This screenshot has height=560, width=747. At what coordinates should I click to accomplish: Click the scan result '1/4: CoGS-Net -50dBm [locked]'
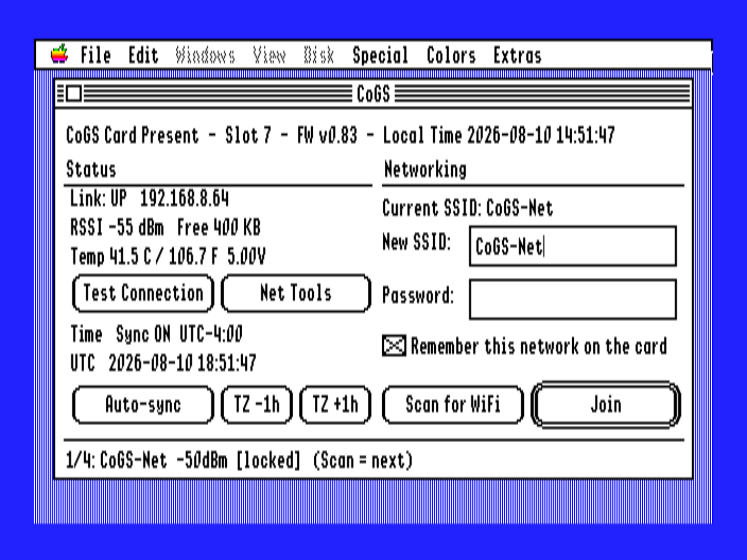tap(183, 460)
